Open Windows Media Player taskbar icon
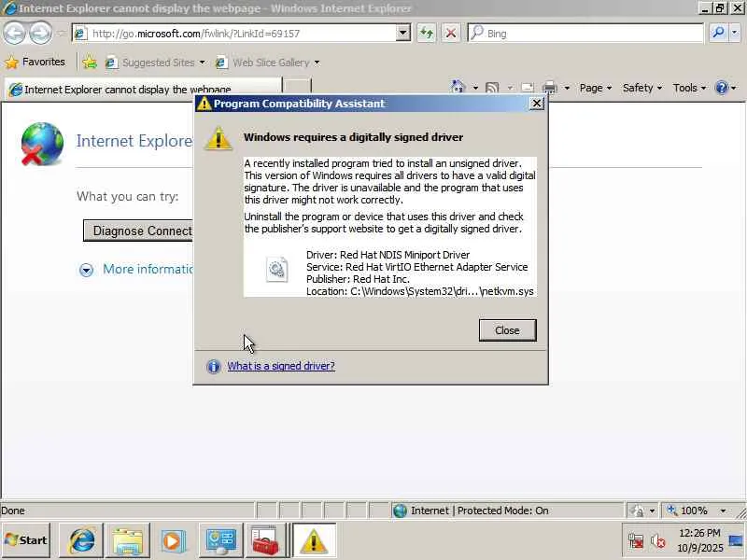747x560 pixels. pyautogui.click(x=173, y=540)
